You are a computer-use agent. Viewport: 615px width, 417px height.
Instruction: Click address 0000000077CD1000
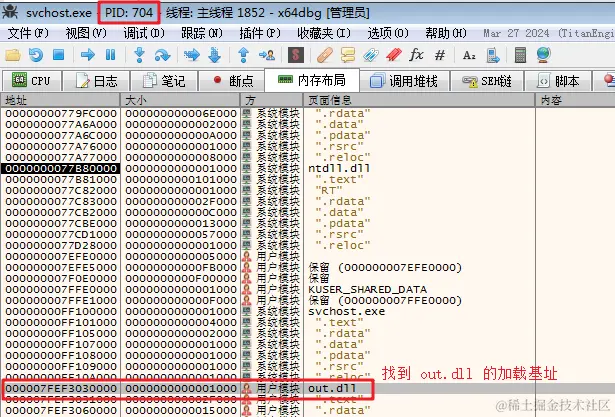pyautogui.click(x=61, y=234)
